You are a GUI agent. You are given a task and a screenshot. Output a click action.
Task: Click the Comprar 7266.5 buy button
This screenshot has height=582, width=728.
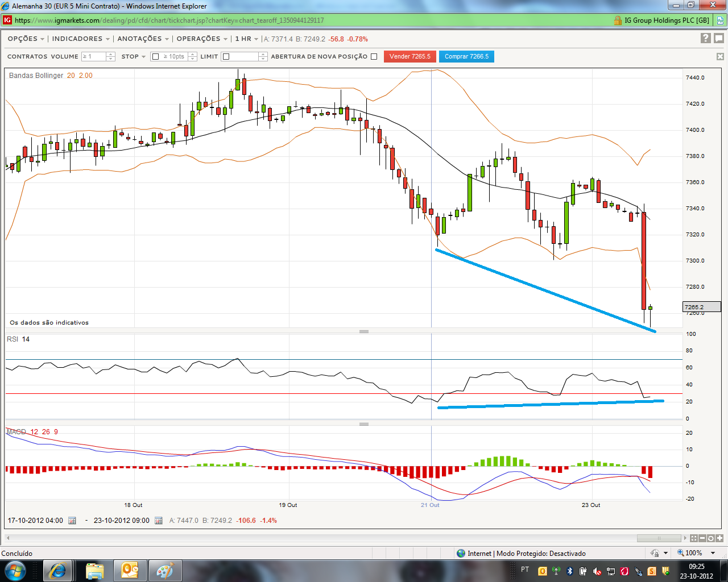[466, 56]
